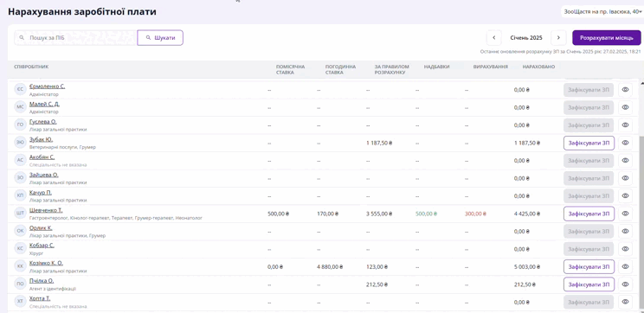Click the За правилом розрахунку column header
The height and width of the screenshot is (313, 644).
point(392,69)
